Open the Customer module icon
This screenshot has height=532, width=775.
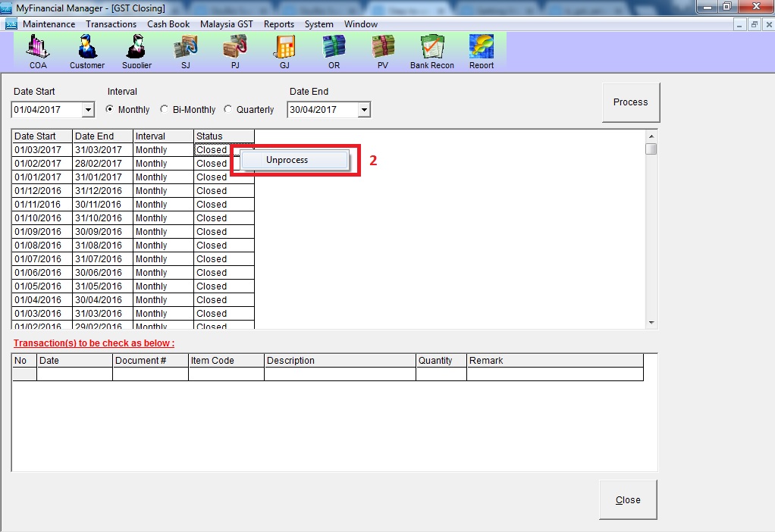(x=87, y=51)
